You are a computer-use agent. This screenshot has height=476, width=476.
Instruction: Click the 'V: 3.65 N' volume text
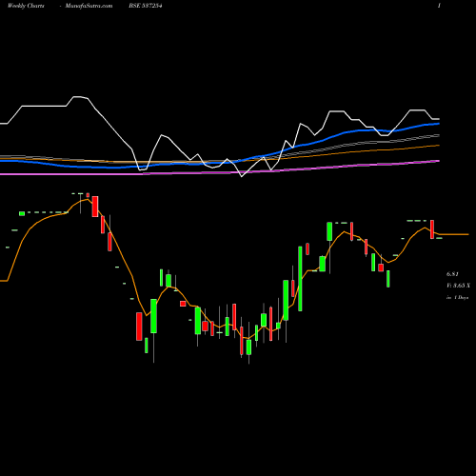(x=458, y=286)
